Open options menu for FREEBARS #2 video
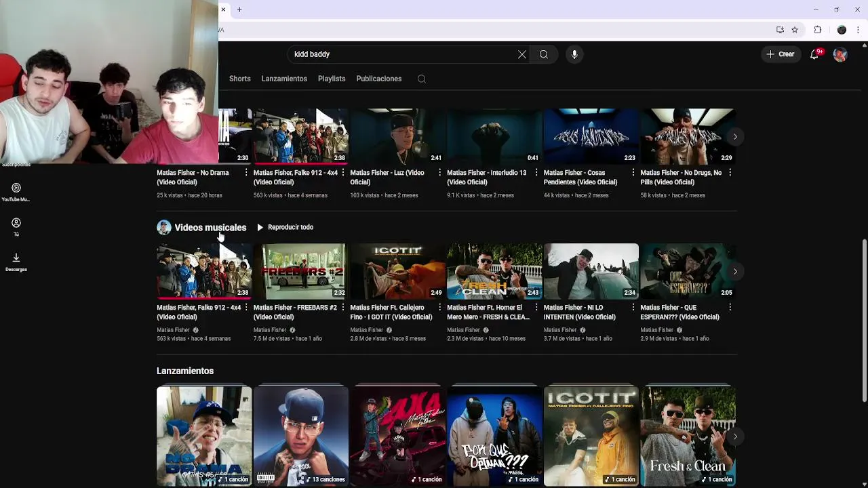This screenshot has height=488, width=868. coord(343,308)
